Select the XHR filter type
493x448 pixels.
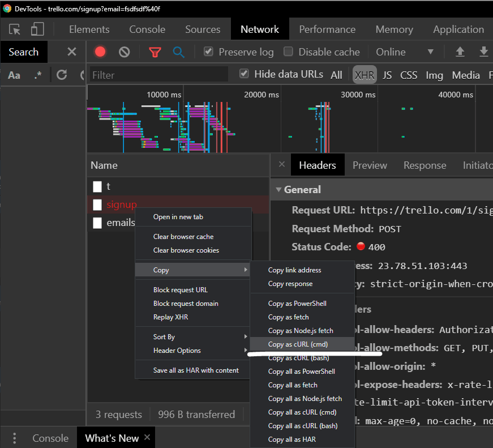[365, 75]
